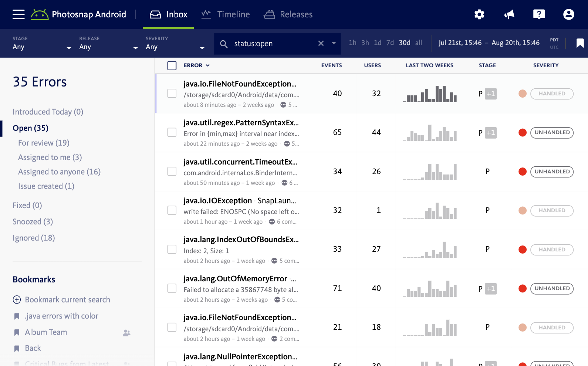
Task: Select the PatternSyntaxException row checkbox
Action: point(172,132)
